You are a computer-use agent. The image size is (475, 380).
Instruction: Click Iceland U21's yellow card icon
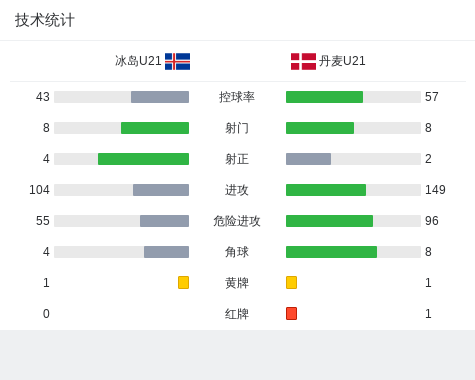183,282
